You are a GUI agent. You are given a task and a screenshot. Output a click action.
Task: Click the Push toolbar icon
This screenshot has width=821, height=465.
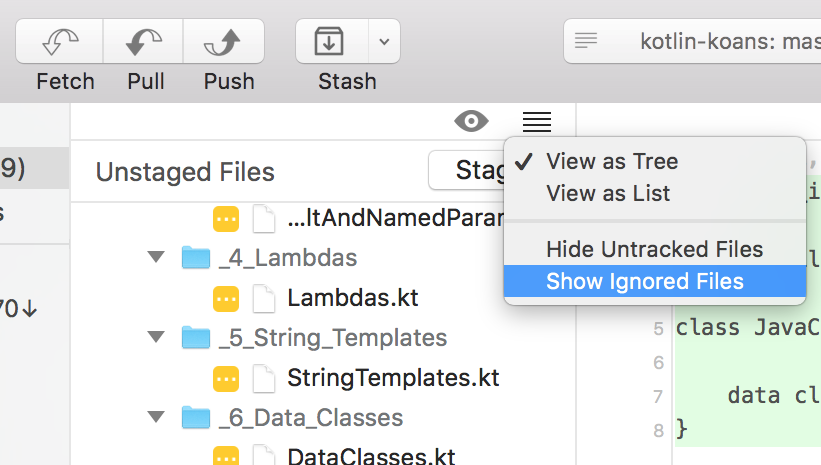click(x=224, y=41)
